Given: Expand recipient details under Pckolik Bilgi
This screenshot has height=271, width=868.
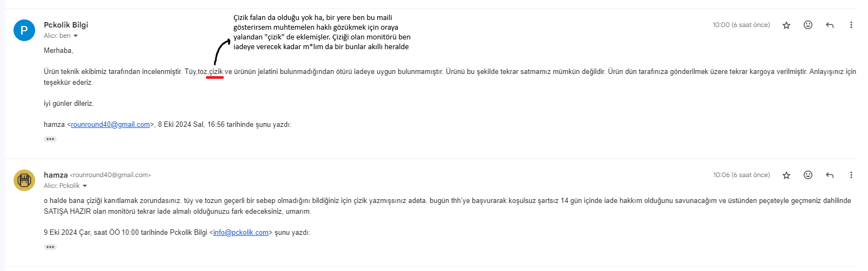Looking at the screenshot, I should 76,36.
